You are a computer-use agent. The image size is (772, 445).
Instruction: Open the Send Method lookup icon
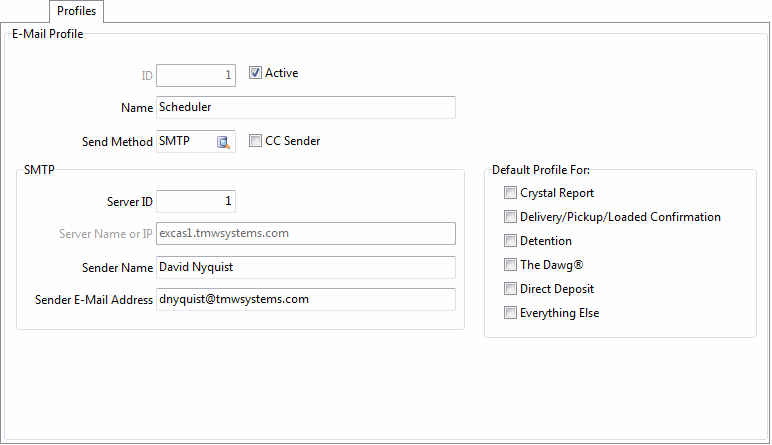point(224,142)
